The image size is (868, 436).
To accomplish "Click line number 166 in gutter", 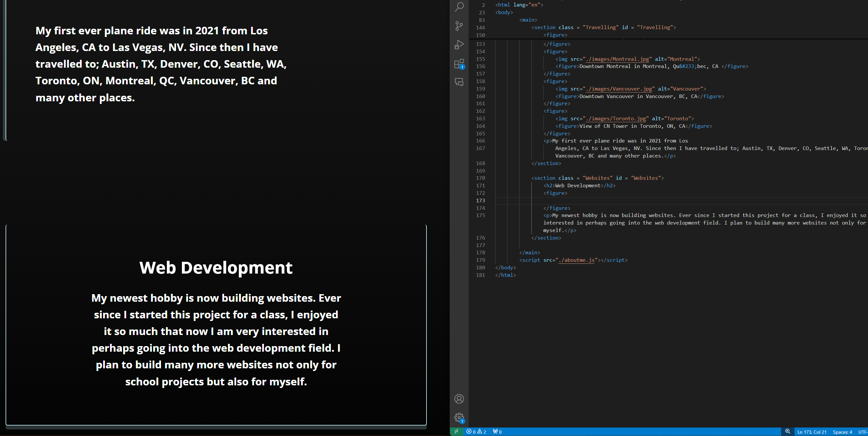I will 480,141.
